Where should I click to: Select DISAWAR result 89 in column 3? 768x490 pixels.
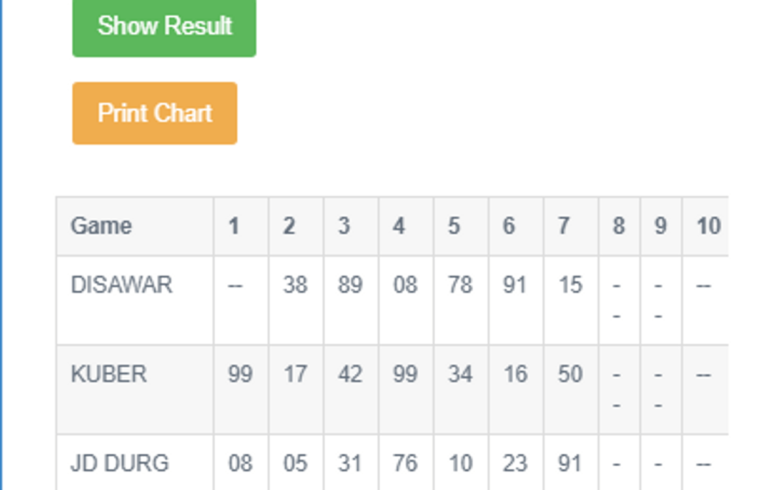[x=350, y=285]
